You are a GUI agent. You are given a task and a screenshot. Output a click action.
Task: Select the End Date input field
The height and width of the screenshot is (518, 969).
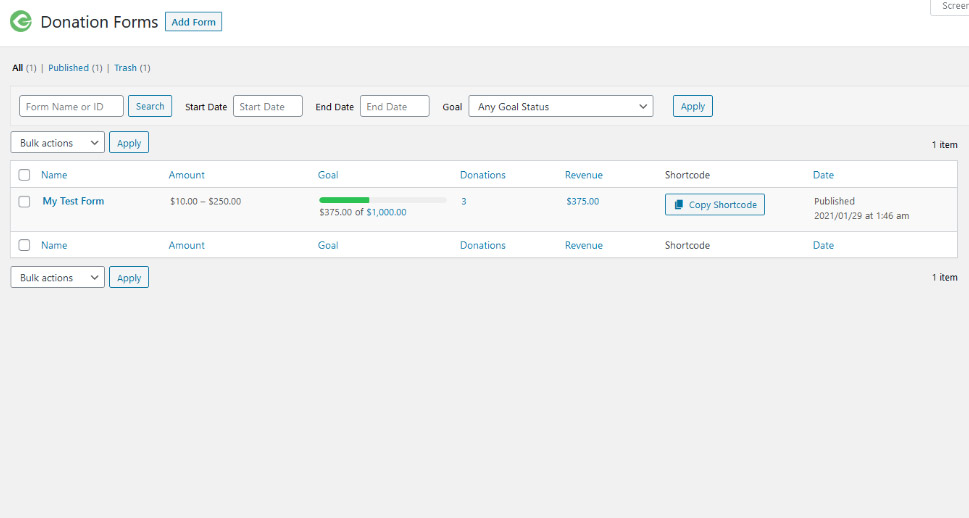(394, 107)
